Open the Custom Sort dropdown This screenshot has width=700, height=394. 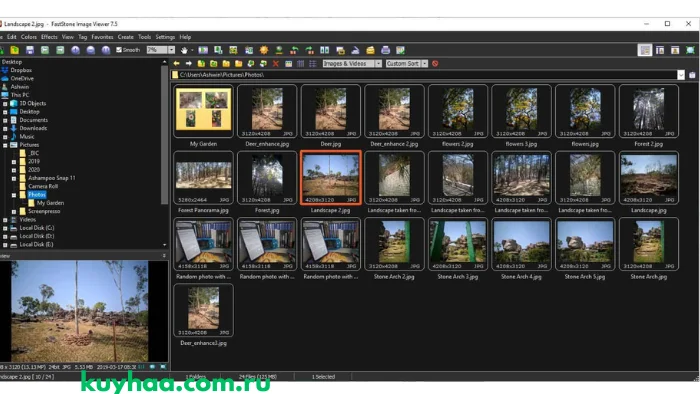425,64
